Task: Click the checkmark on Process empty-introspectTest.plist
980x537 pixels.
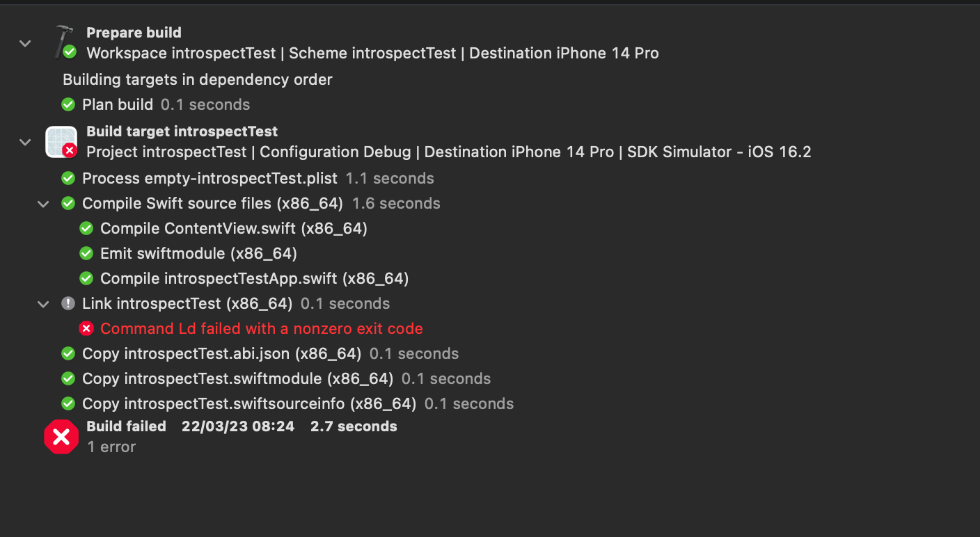Action: 68,178
